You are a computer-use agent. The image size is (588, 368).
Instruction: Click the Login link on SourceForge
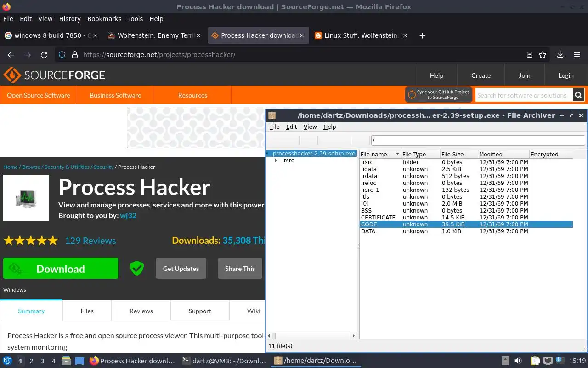(x=566, y=75)
